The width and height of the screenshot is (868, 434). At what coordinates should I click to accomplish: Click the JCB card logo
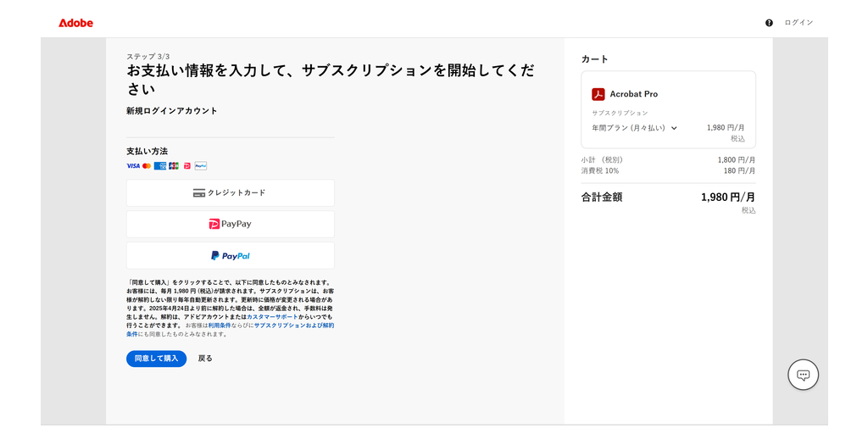(174, 166)
